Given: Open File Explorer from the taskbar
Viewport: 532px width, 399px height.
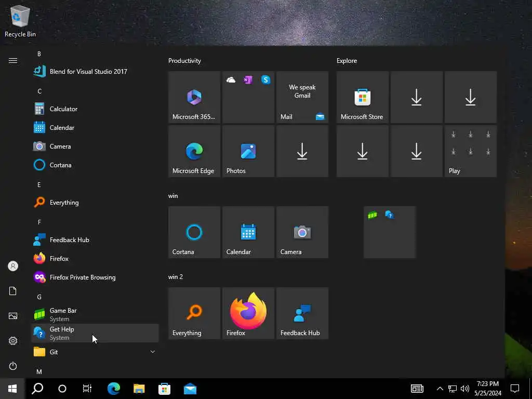Looking at the screenshot, I should pyautogui.click(x=139, y=389).
